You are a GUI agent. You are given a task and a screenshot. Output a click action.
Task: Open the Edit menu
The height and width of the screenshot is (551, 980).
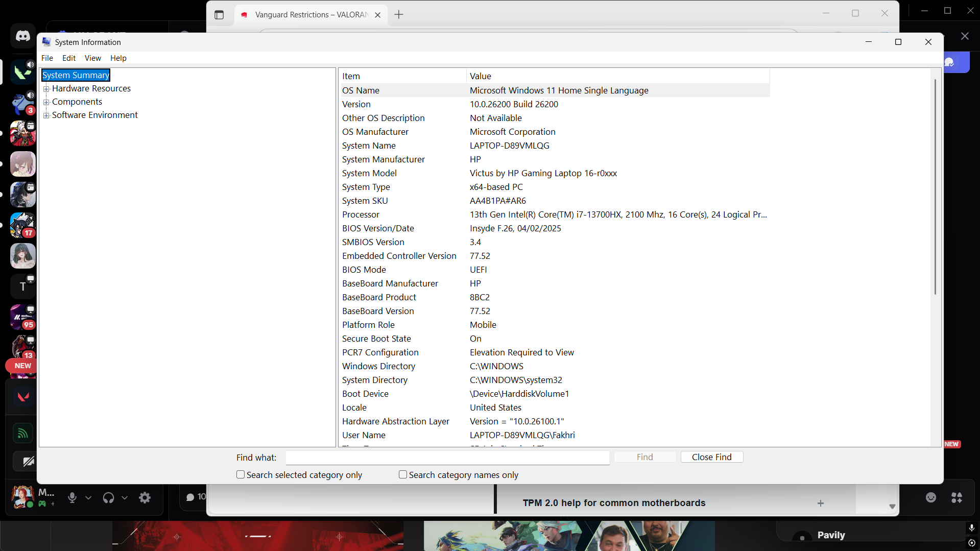(x=69, y=58)
